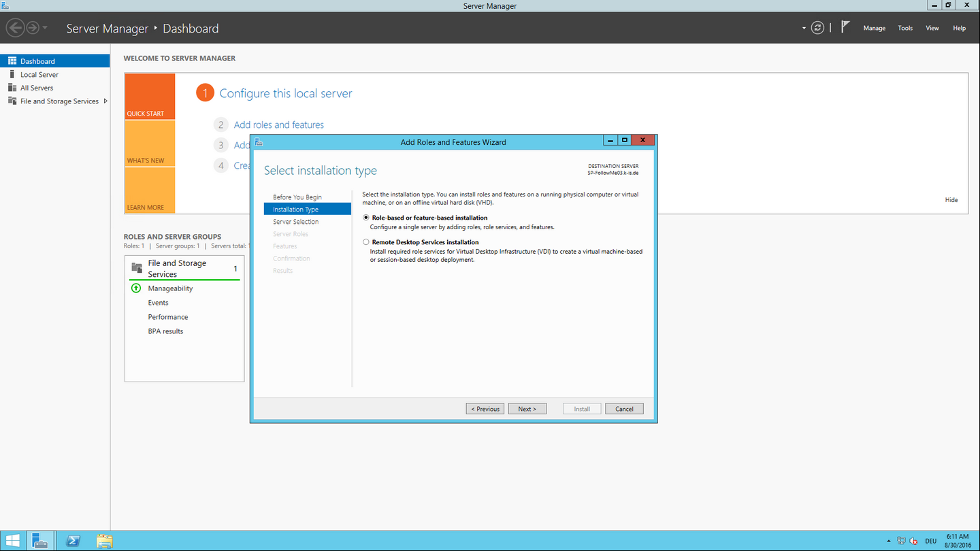The image size is (980, 551).
Task: Click the Next button in wizard
Action: (x=527, y=409)
